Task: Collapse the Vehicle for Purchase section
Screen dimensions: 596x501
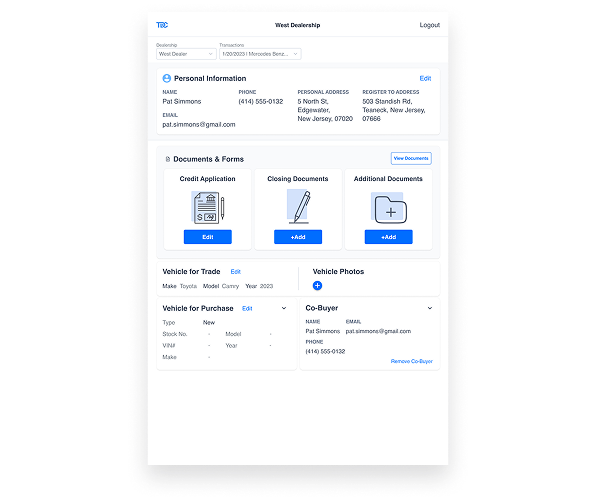Action: tap(284, 308)
